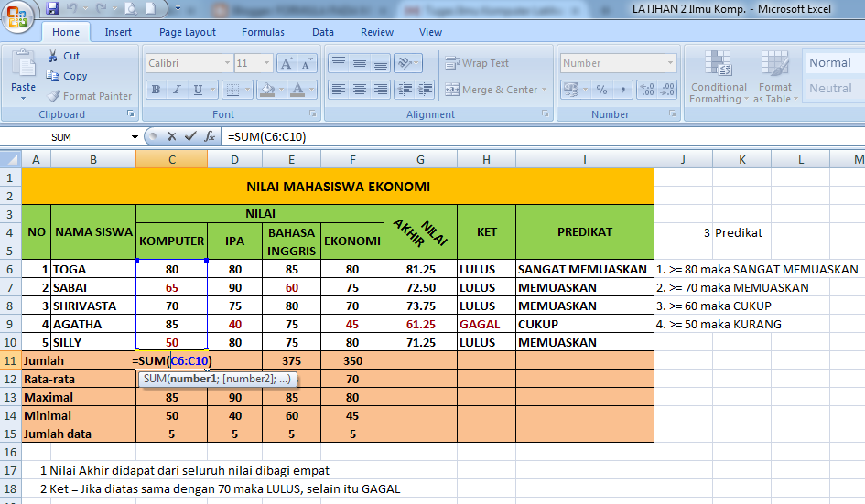Switch to the Home tab

click(x=66, y=32)
